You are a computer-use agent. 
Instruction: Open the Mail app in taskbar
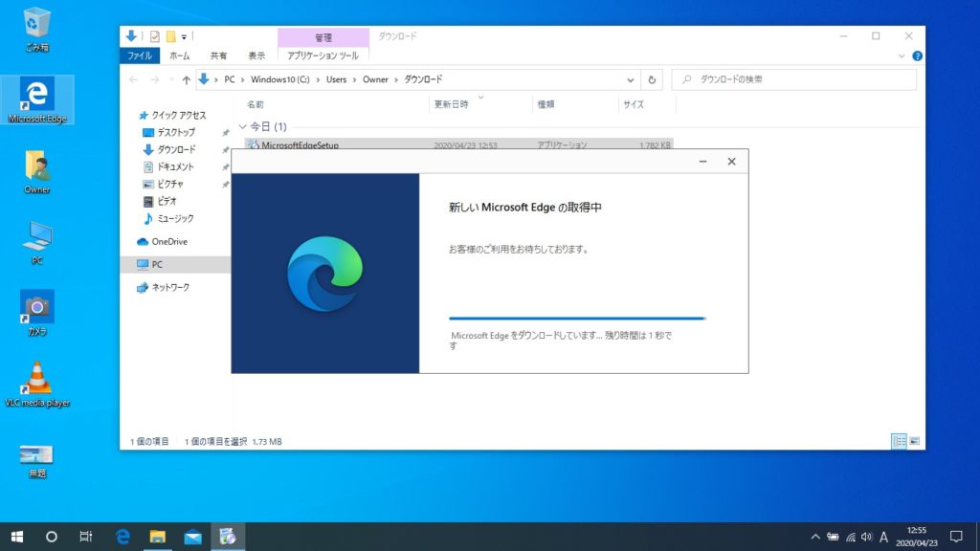pos(192,537)
